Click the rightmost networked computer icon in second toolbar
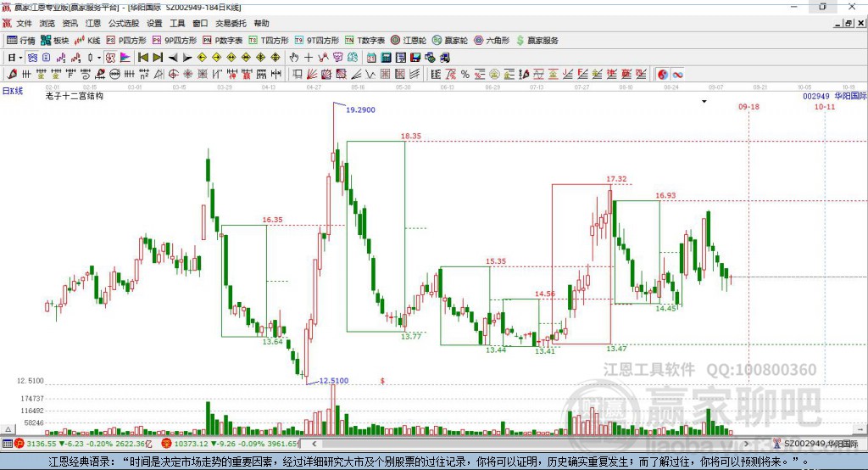Viewport: 868px width, 470px height. point(445,58)
